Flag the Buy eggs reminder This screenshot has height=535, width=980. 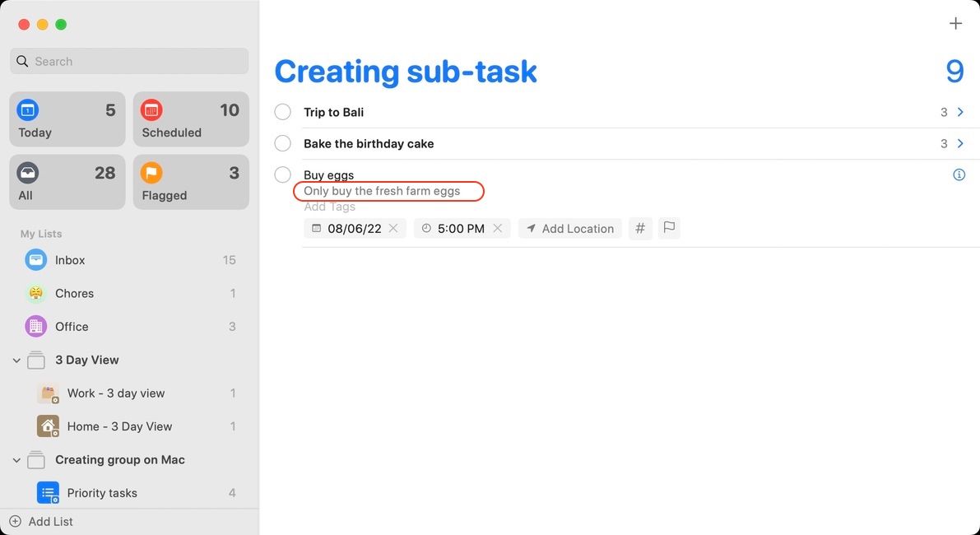pos(670,228)
